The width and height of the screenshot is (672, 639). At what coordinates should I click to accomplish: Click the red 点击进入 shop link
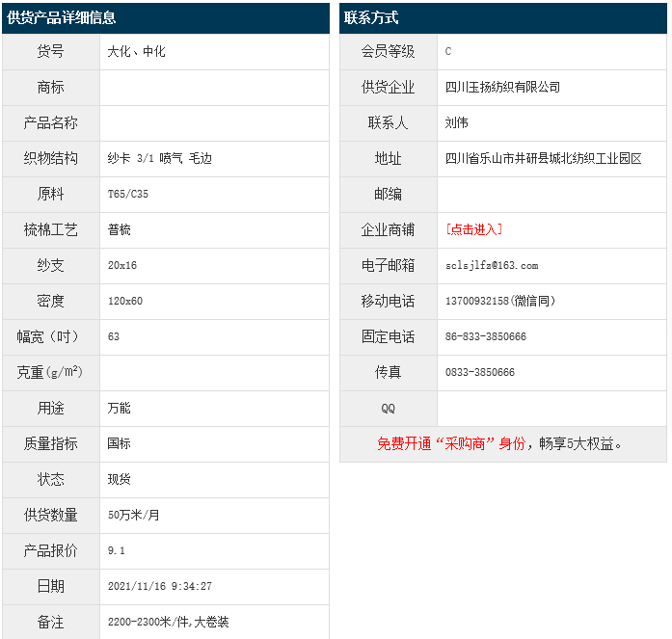click(473, 229)
